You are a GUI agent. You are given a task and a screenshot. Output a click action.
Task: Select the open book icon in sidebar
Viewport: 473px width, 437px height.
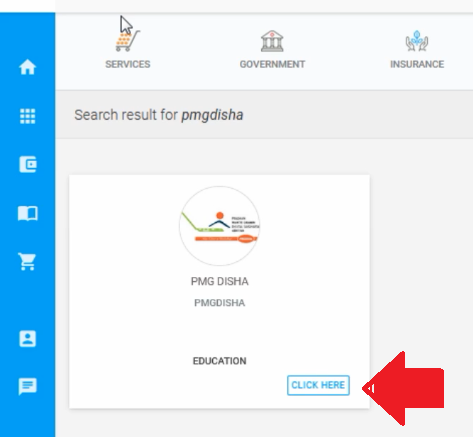click(28, 213)
